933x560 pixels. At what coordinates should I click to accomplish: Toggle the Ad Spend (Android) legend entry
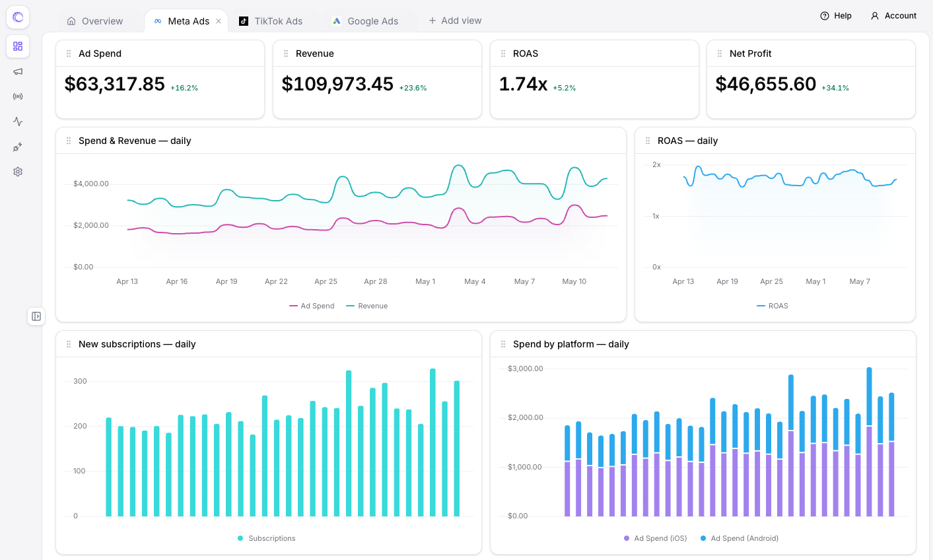(740, 538)
